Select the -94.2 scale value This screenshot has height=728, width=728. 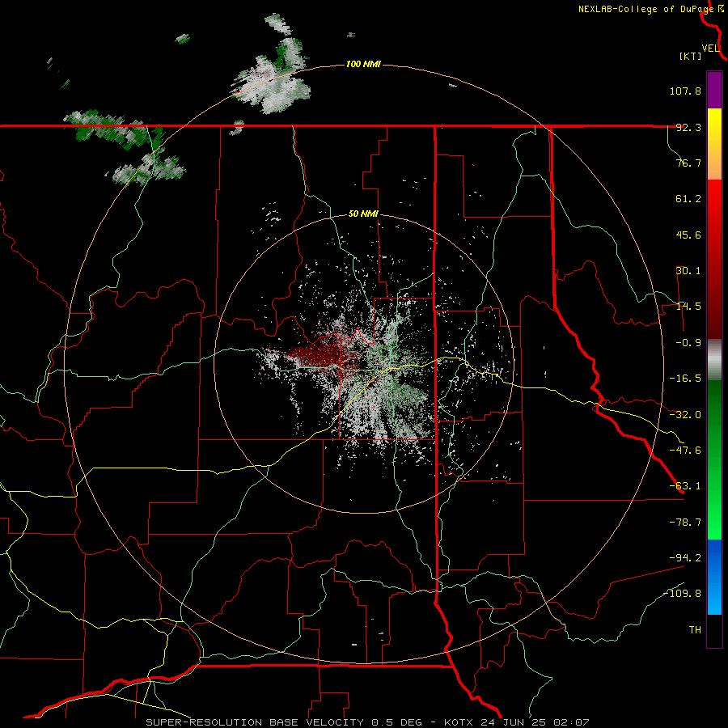click(x=685, y=557)
